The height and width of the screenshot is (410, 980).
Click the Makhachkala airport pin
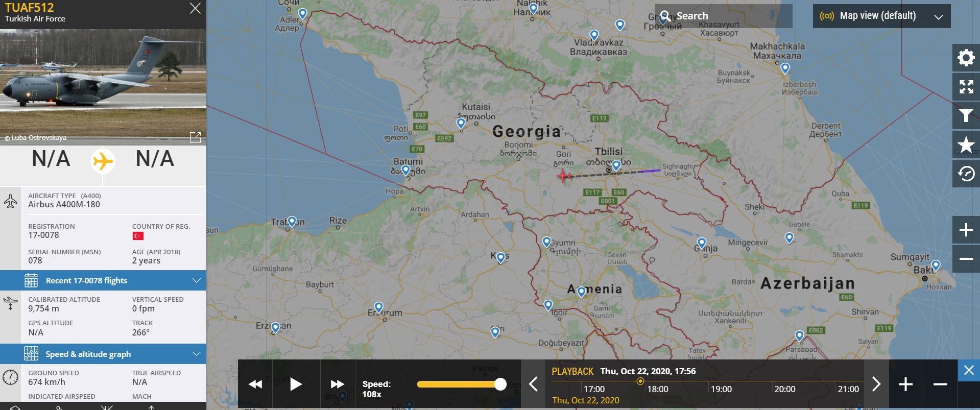[785, 68]
